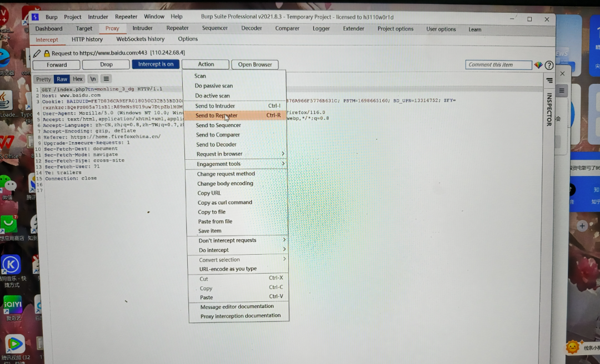The width and height of the screenshot is (600, 364).
Task: Switch to the Pretty view
Action: pos(44,79)
